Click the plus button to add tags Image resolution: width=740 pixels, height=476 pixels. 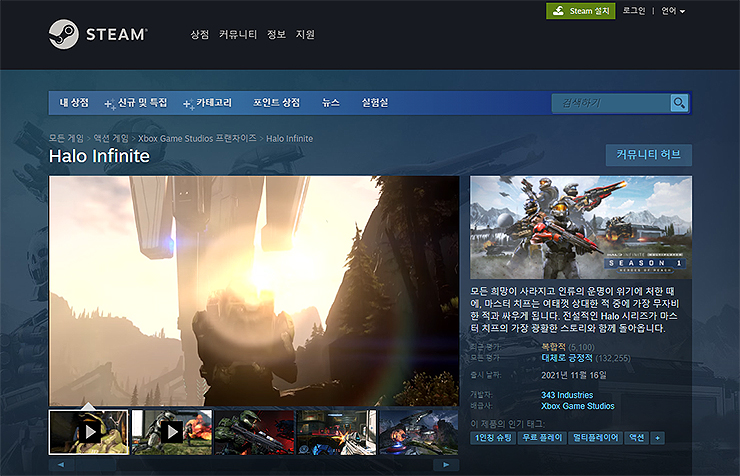(657, 438)
